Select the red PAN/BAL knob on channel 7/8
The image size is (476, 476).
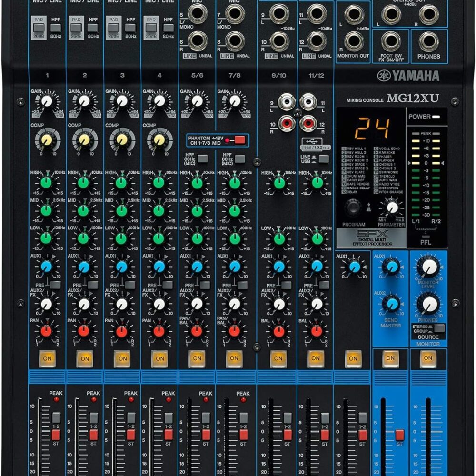click(x=234, y=331)
